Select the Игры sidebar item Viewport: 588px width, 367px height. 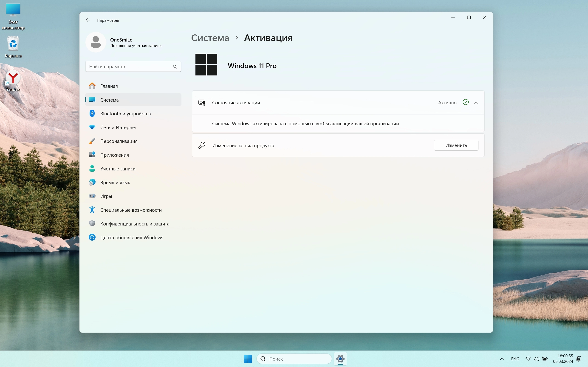[106, 196]
